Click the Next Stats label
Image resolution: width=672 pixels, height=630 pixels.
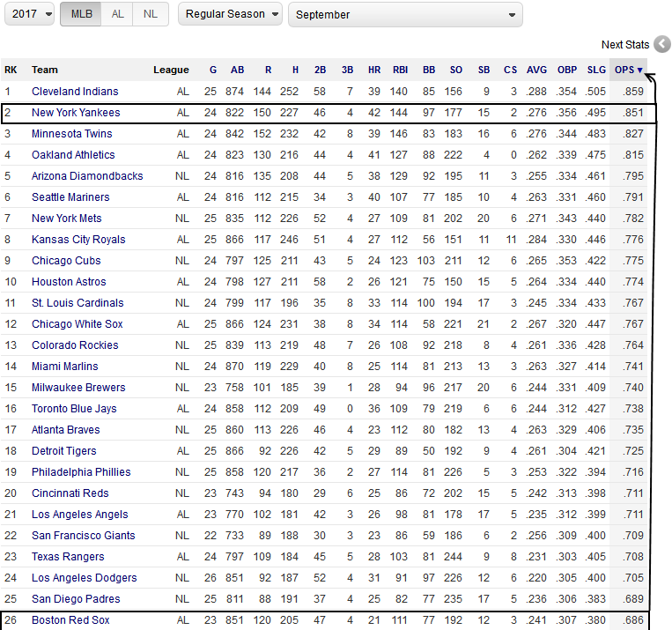click(x=625, y=45)
